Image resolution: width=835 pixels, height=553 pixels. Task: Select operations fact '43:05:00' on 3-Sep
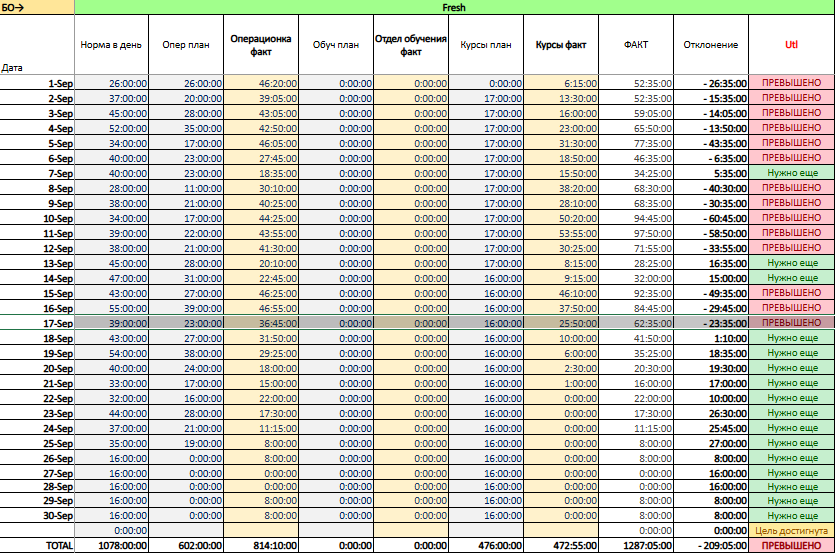261,113
